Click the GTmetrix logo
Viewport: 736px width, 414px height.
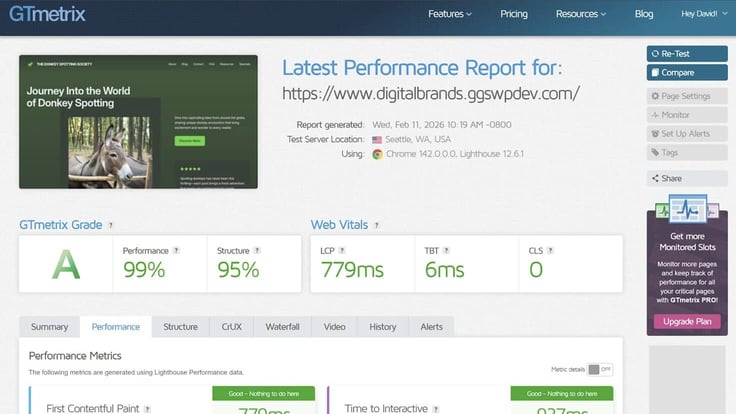(47, 14)
